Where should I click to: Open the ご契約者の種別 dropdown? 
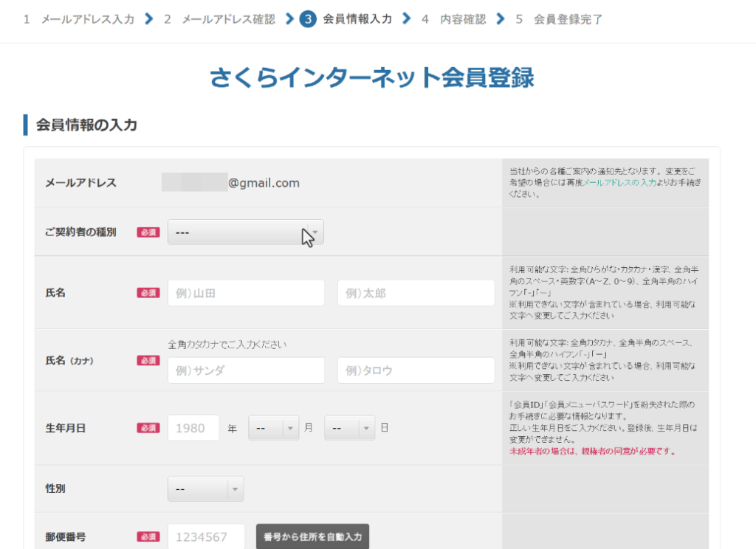[245, 232]
